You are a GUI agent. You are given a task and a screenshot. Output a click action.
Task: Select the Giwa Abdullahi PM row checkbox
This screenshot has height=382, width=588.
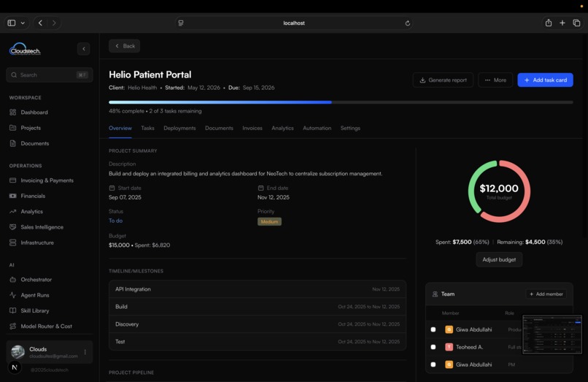[433, 364]
